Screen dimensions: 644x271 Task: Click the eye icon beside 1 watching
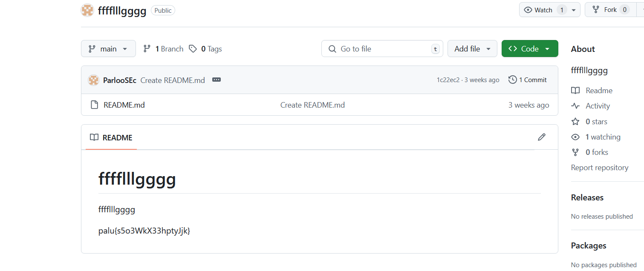(575, 137)
